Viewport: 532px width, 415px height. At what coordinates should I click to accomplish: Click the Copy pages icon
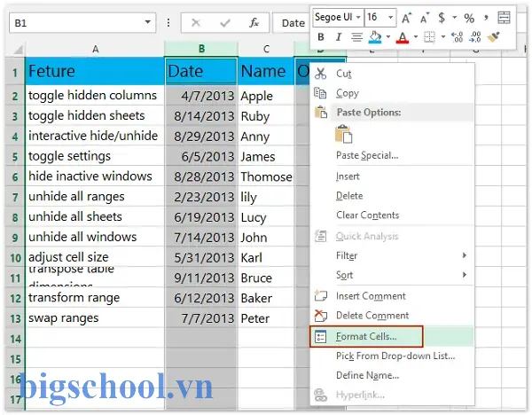coord(320,92)
